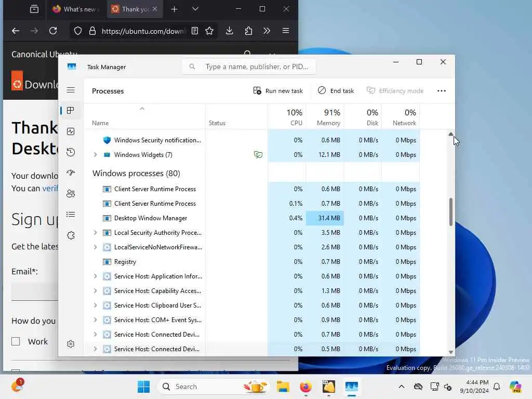The height and width of the screenshot is (399, 532).
Task: Switch to What's new tab in Firefox
Action: click(x=75, y=9)
